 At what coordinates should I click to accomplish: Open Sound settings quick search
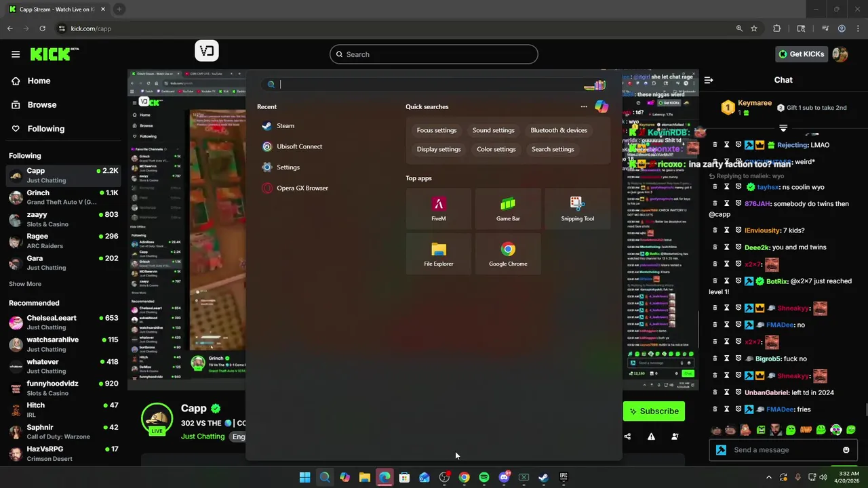(x=494, y=130)
